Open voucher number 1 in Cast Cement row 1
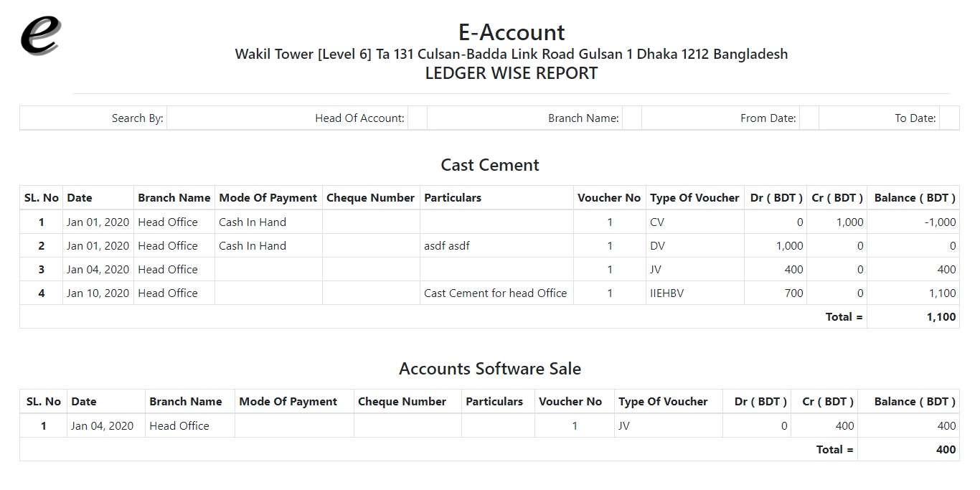This screenshot has height=490, width=980. click(x=609, y=222)
